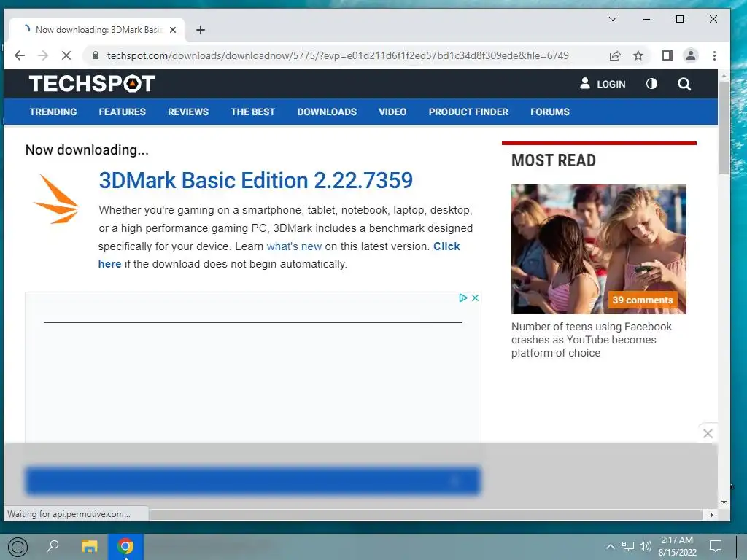
Task: Click the AdChoices triangle icon
Action: click(463, 297)
